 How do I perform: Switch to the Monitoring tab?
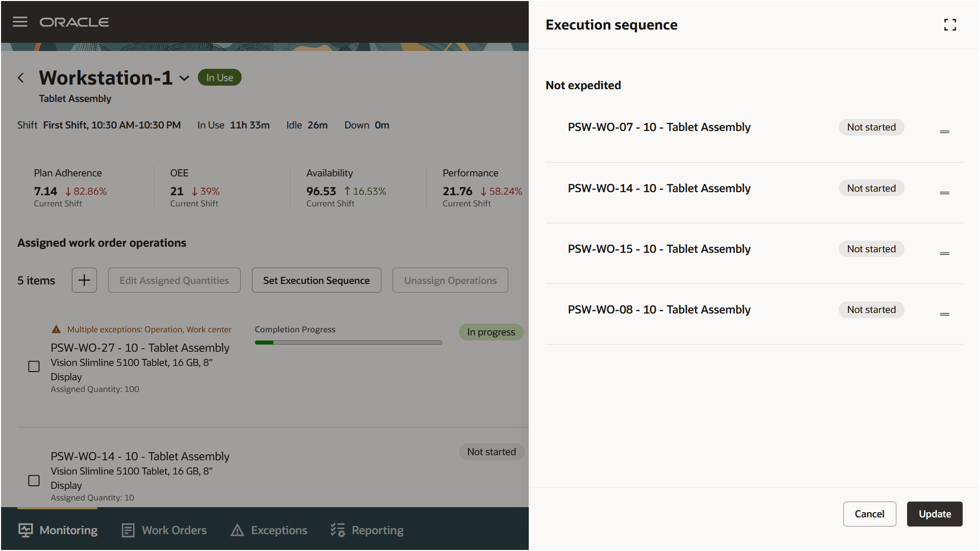point(58,530)
